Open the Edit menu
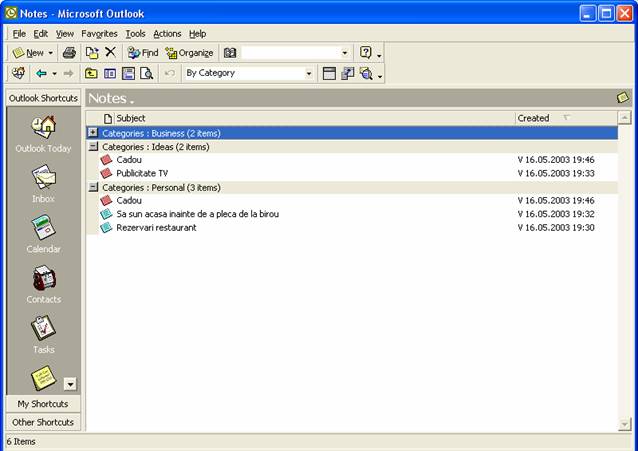This screenshot has width=638, height=451. pyautogui.click(x=40, y=34)
